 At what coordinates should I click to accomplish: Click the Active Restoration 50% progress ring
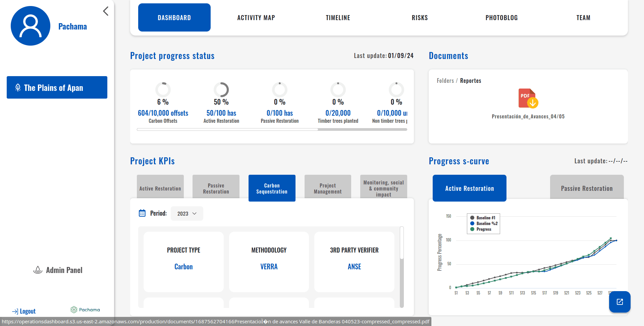pos(221,90)
